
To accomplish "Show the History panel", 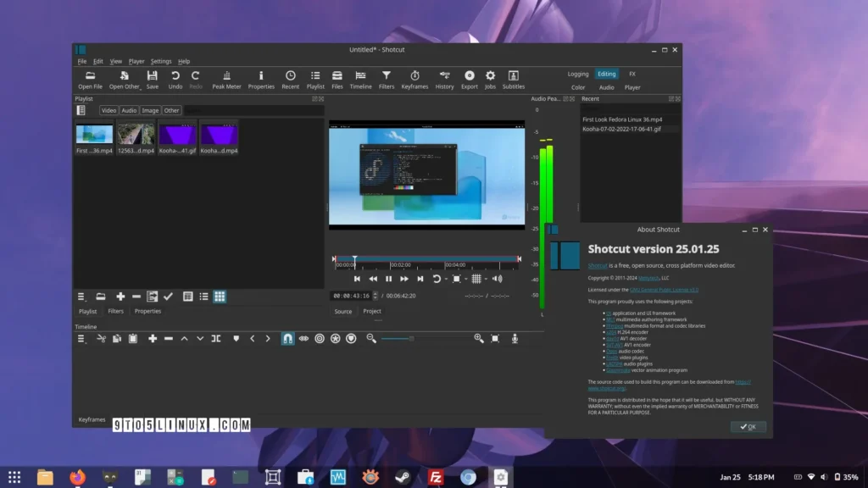I will tap(444, 80).
